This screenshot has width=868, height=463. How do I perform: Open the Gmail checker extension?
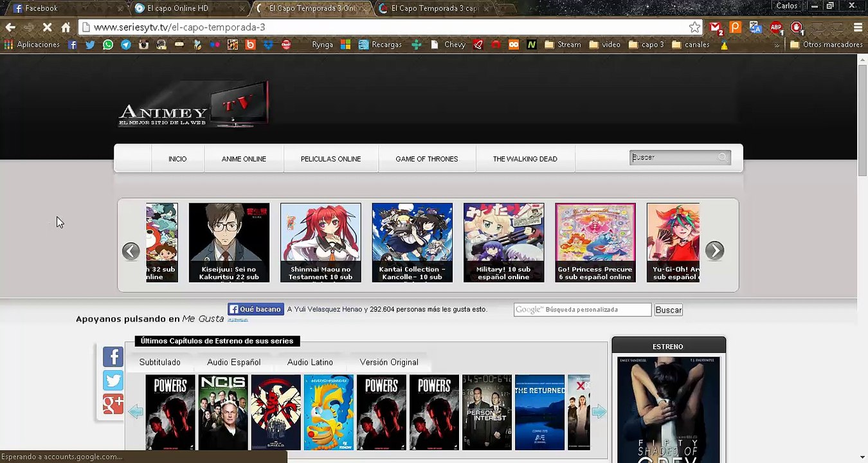(716, 28)
